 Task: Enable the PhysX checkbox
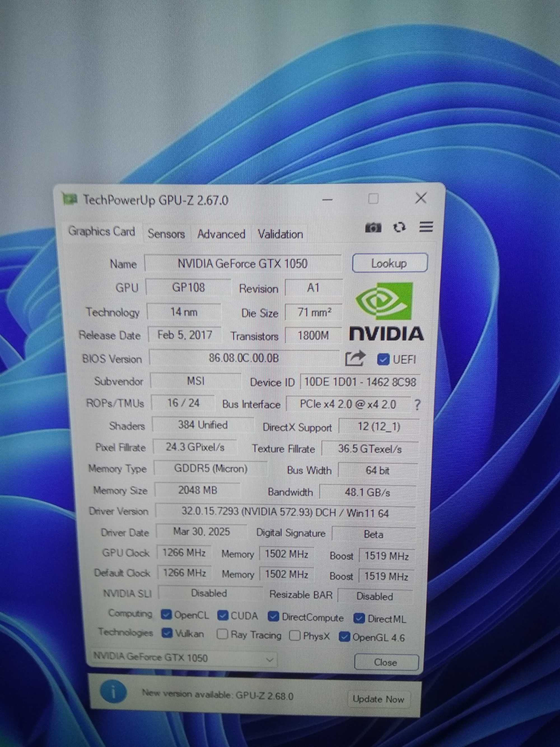click(x=295, y=636)
